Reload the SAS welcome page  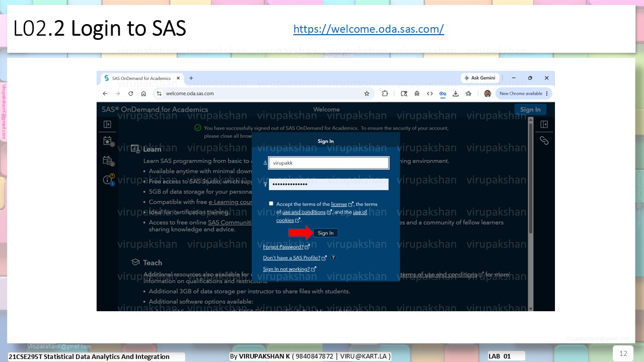(x=131, y=94)
